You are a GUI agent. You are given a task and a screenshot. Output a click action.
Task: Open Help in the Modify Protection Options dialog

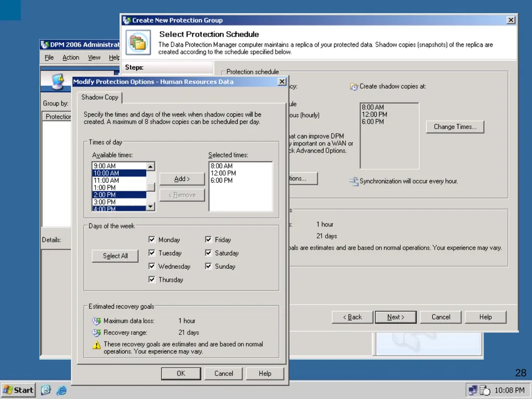point(265,374)
